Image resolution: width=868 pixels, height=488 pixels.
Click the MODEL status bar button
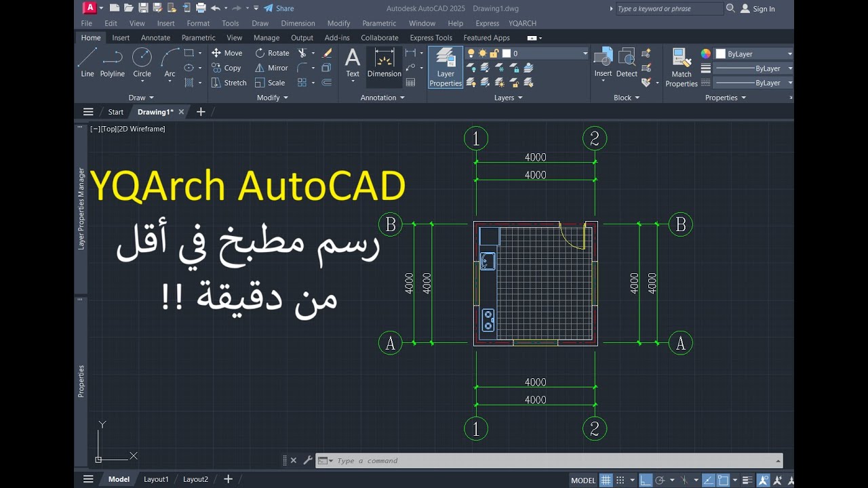point(583,480)
